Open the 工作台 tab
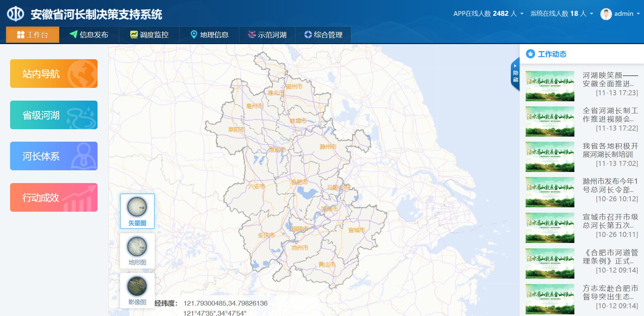Image resolution: width=644 pixels, height=316 pixels. [33, 35]
